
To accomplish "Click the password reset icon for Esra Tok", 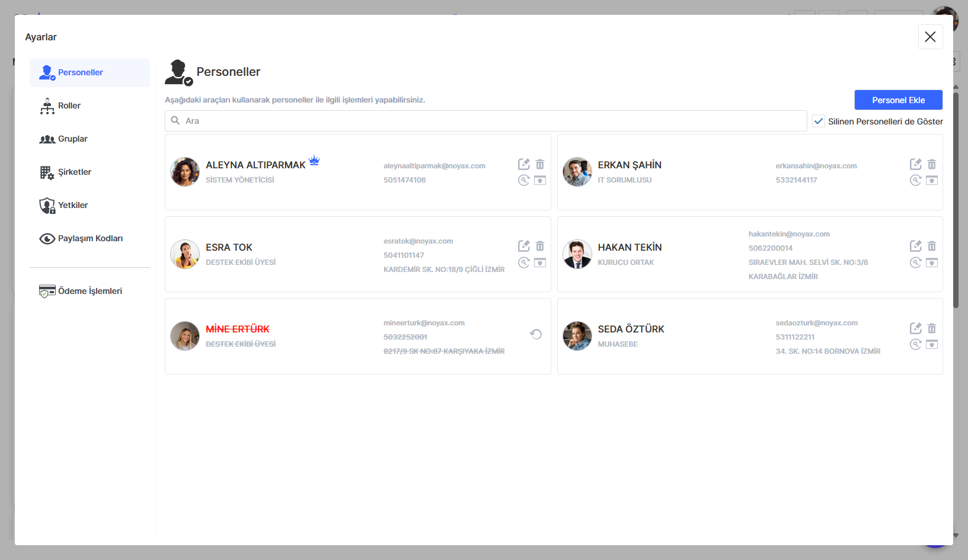I will 523,263.
